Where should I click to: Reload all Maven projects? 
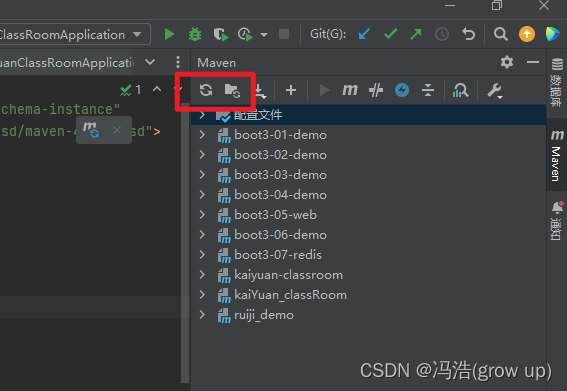(x=206, y=90)
